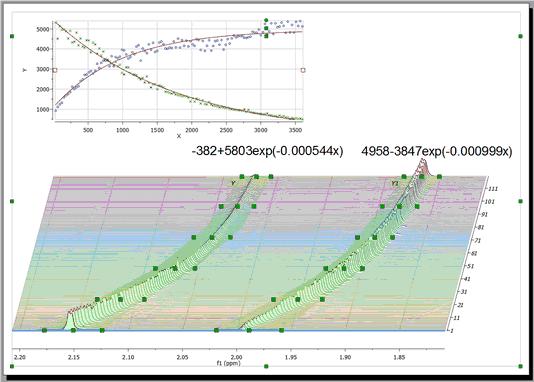Click the 51 label on stacked spectra axis
The width and height of the screenshot is (534, 382).
point(470,266)
